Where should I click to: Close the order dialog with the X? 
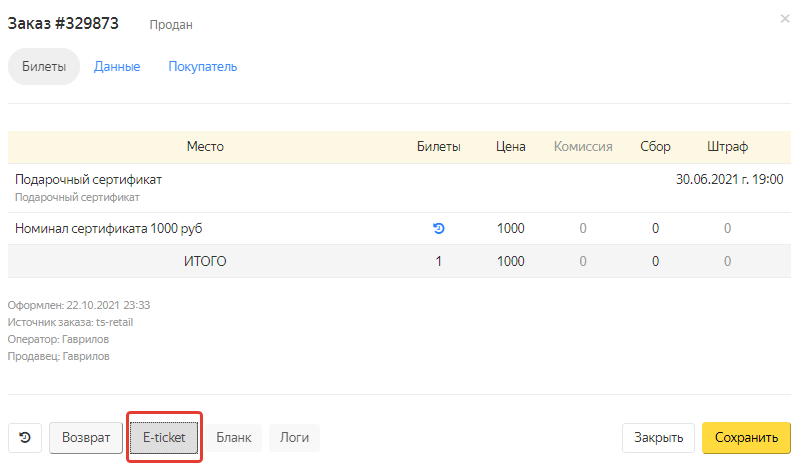click(x=784, y=18)
